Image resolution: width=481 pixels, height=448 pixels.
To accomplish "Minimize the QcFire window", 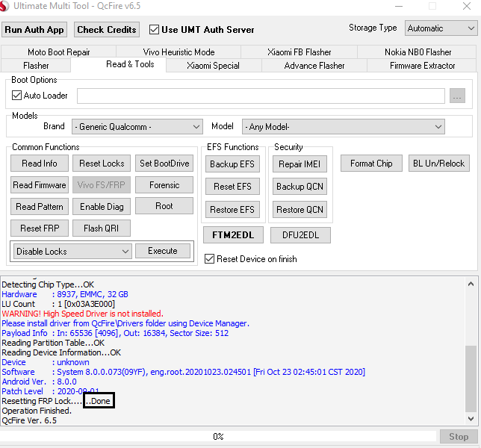I will [x=399, y=6].
